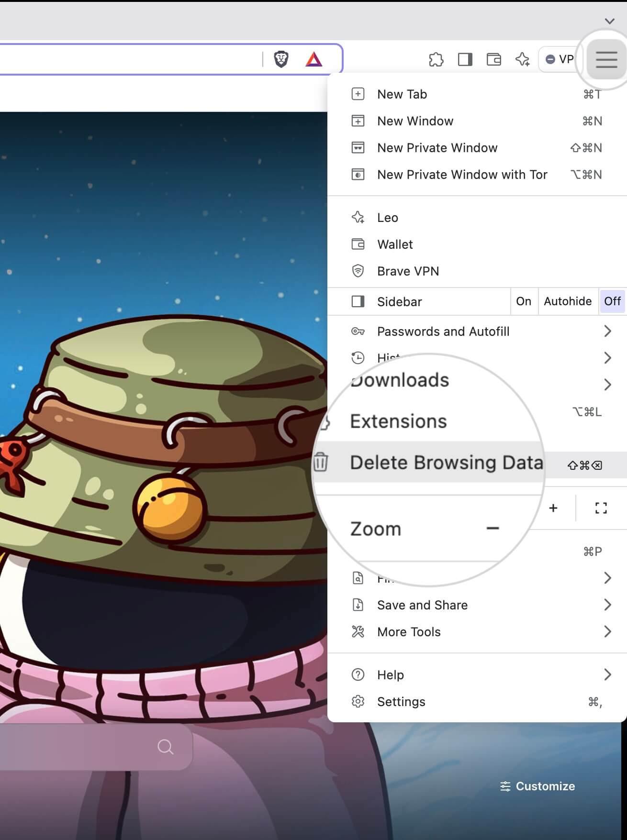This screenshot has height=840, width=627.
Task: Open a New Private Window
Action: [477, 148]
